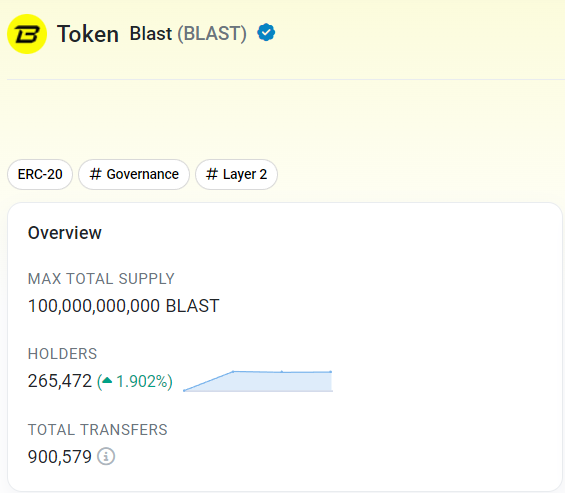565x493 pixels.
Task: Click the 900,579 total transfers value
Action: tap(60, 457)
